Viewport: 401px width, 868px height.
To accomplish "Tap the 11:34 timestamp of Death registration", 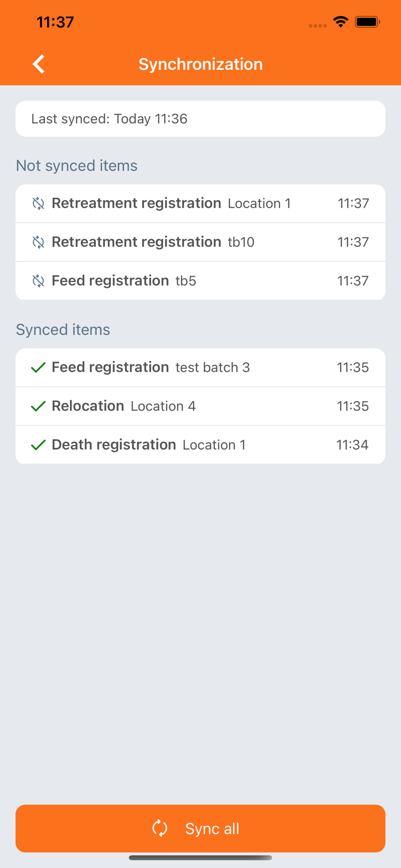I will [x=352, y=445].
